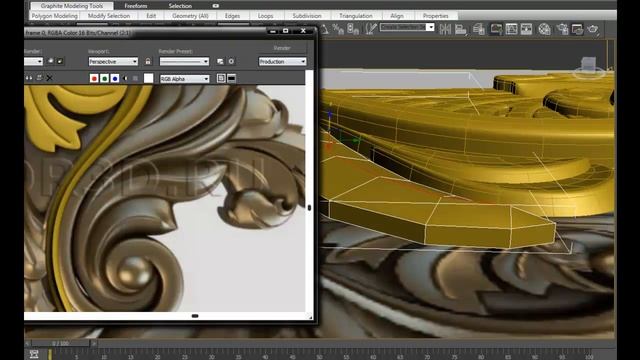Viewport: 640px width, 360px height.
Task: Click edit region icon beside area dropdown
Action: tap(51, 61)
